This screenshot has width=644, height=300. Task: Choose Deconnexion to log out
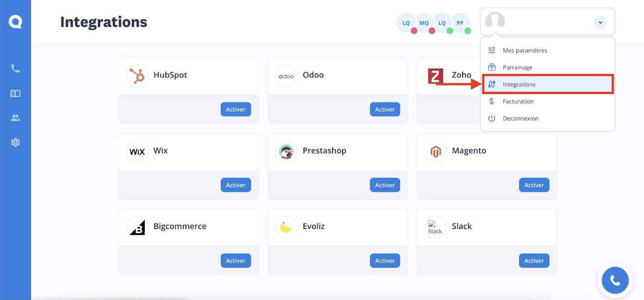click(x=547, y=118)
